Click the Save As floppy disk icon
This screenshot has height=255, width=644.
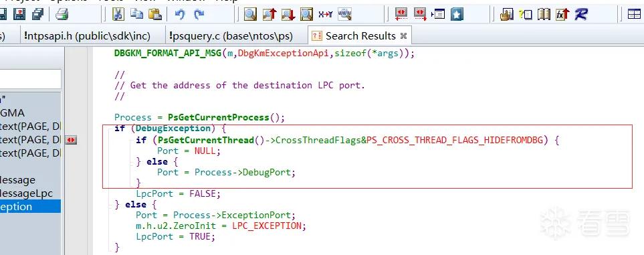coord(19,15)
